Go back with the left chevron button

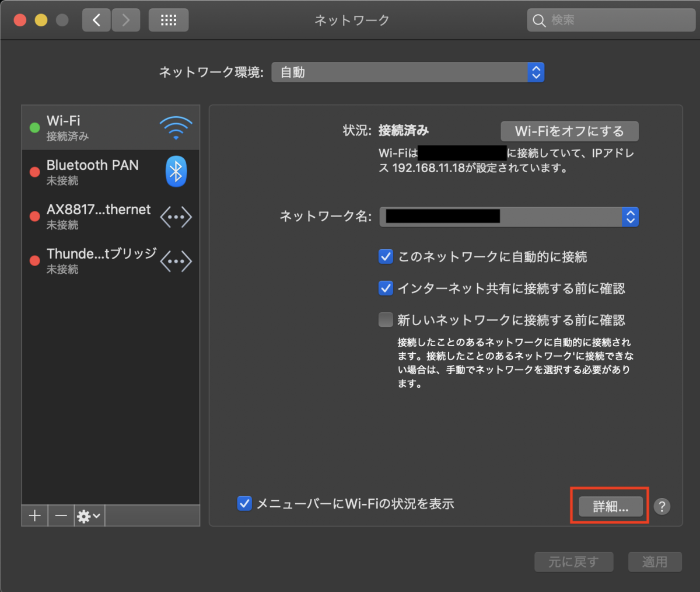[x=96, y=20]
